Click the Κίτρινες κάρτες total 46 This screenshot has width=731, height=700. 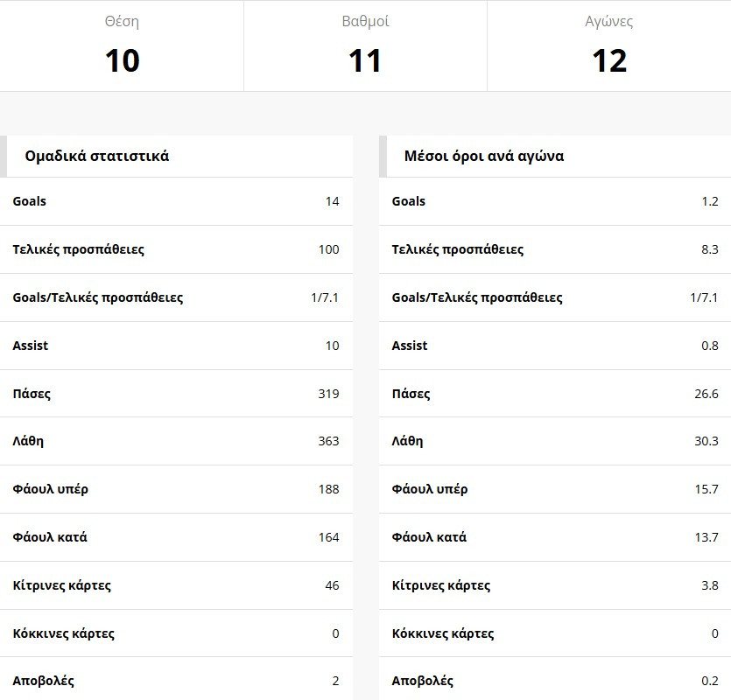coord(332,585)
